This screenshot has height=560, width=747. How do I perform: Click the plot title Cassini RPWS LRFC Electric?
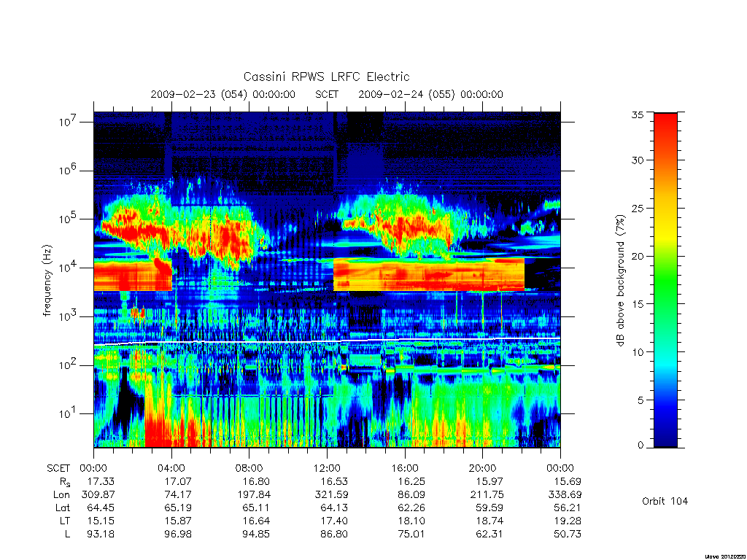tap(326, 77)
